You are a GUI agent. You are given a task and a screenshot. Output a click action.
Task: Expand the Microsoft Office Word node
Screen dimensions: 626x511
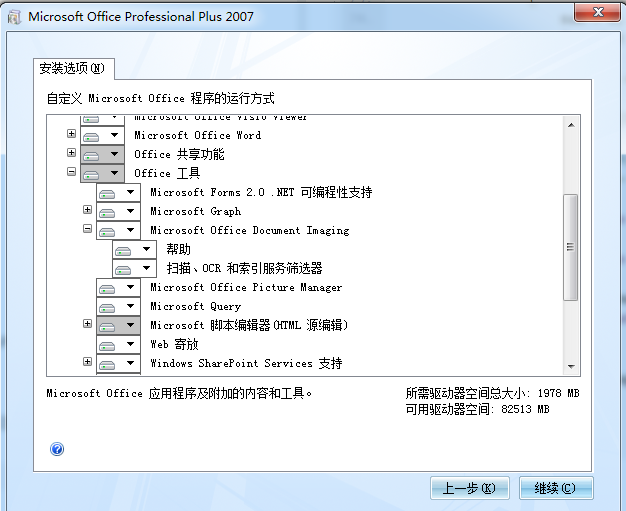pyautogui.click(x=71, y=133)
